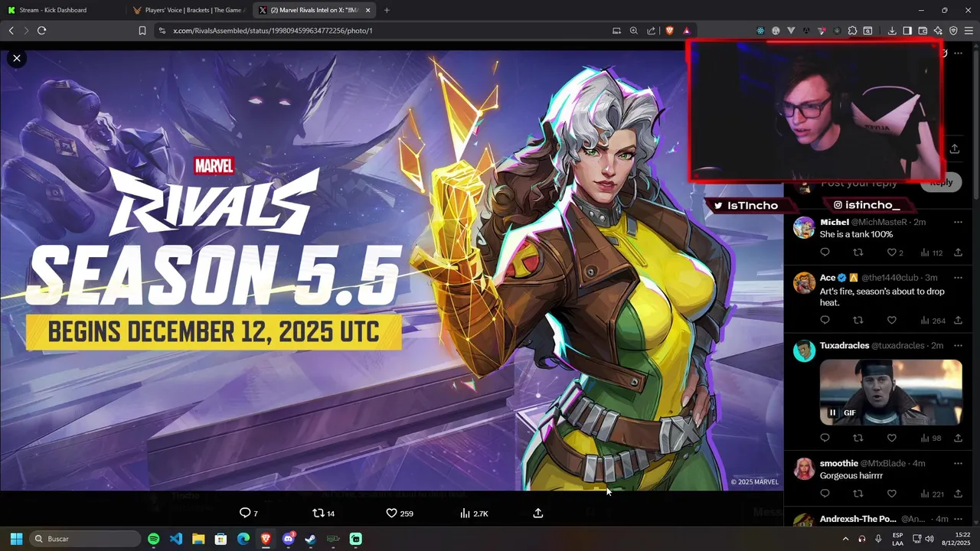Go back in browser history
The width and height of the screenshot is (980, 551).
click(11, 31)
